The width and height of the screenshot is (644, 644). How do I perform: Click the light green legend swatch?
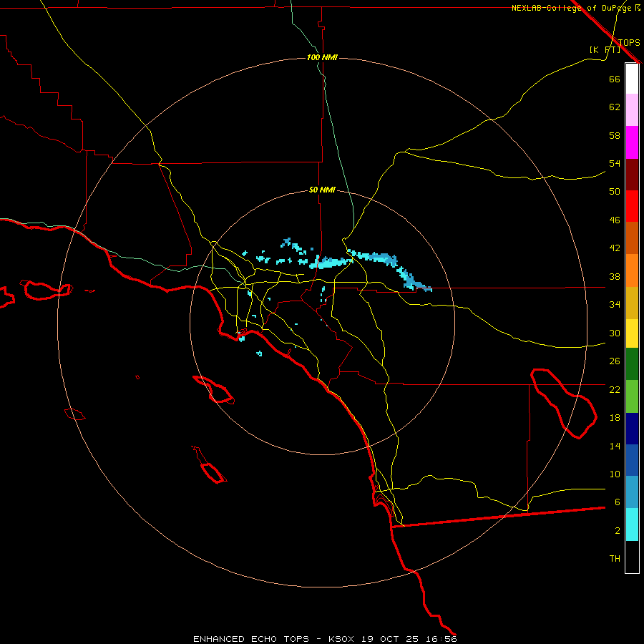[x=632, y=396]
